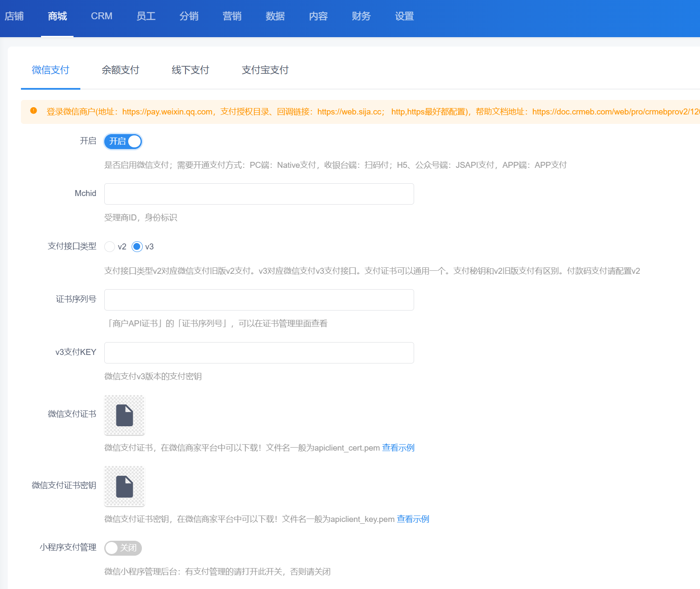Click 查看示例 link for apiclient_key.pem
Screen dimensions: 700x589
coord(413,519)
